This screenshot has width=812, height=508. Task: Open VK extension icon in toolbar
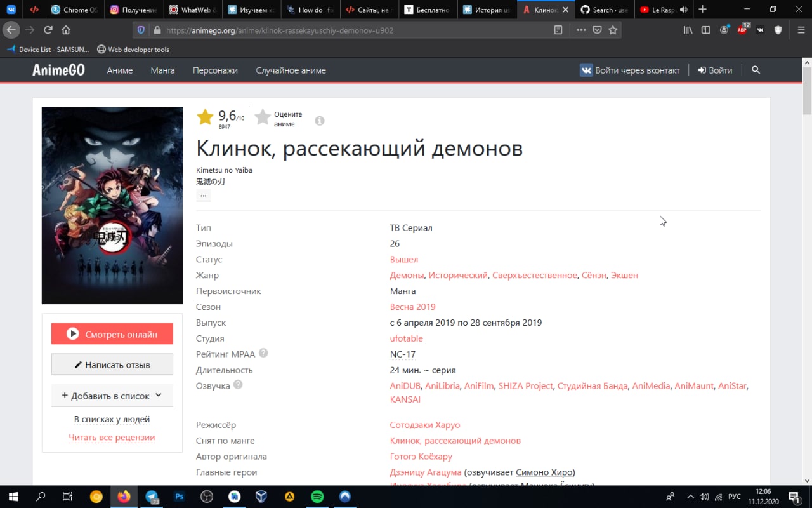click(x=760, y=30)
